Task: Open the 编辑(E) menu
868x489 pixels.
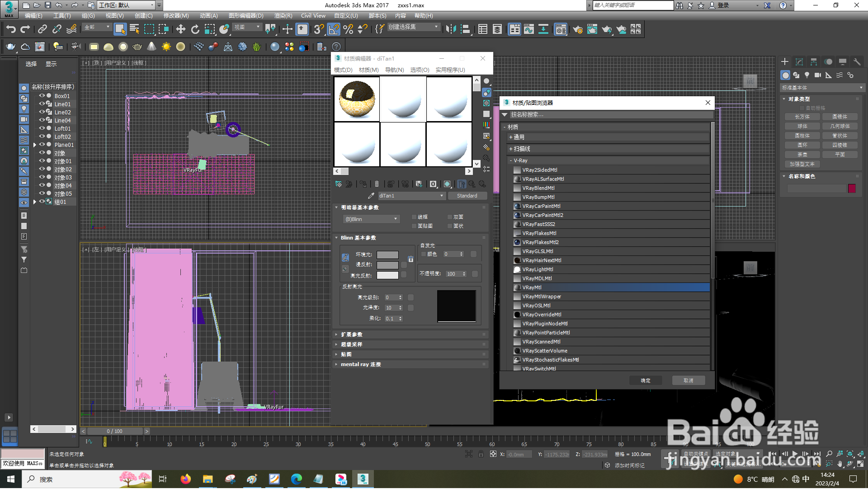Action: (33, 15)
